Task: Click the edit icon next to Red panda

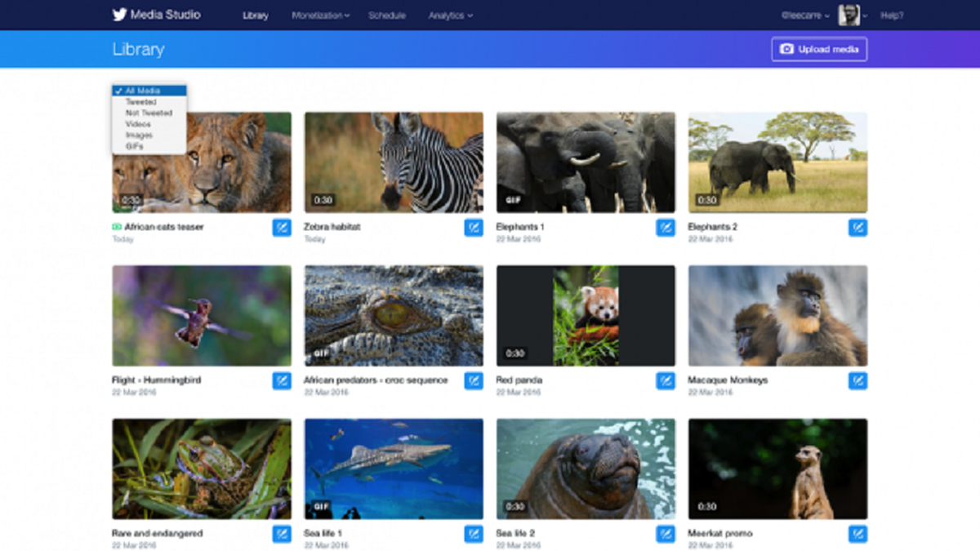Action: 665,380
